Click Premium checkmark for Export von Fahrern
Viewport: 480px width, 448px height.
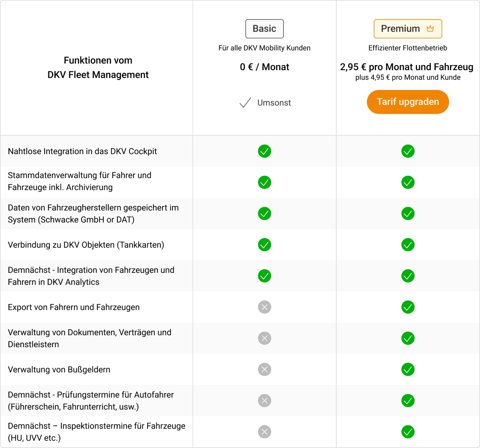[408, 307]
